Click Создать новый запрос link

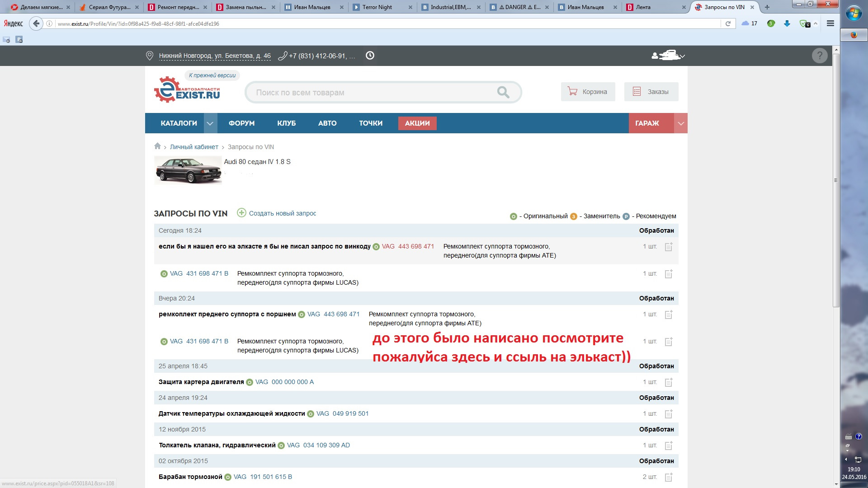(283, 213)
